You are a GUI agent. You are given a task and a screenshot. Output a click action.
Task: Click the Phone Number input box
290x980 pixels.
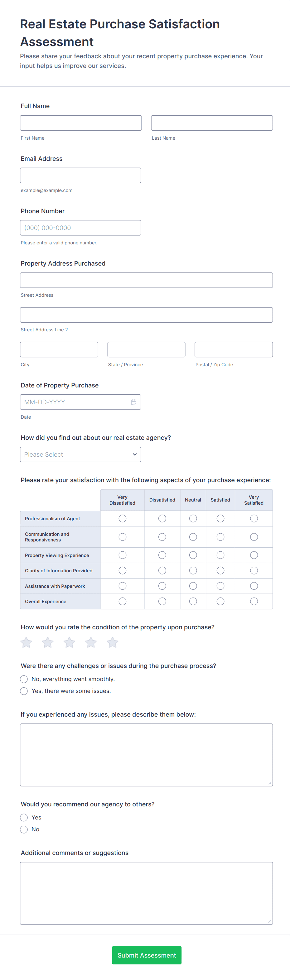(x=80, y=228)
